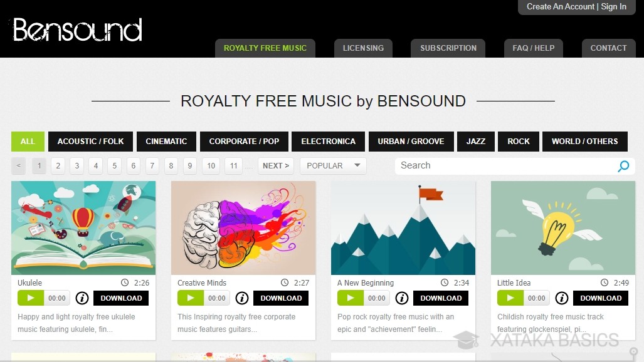
Task: Play the Creative Minds track
Action: (190, 298)
